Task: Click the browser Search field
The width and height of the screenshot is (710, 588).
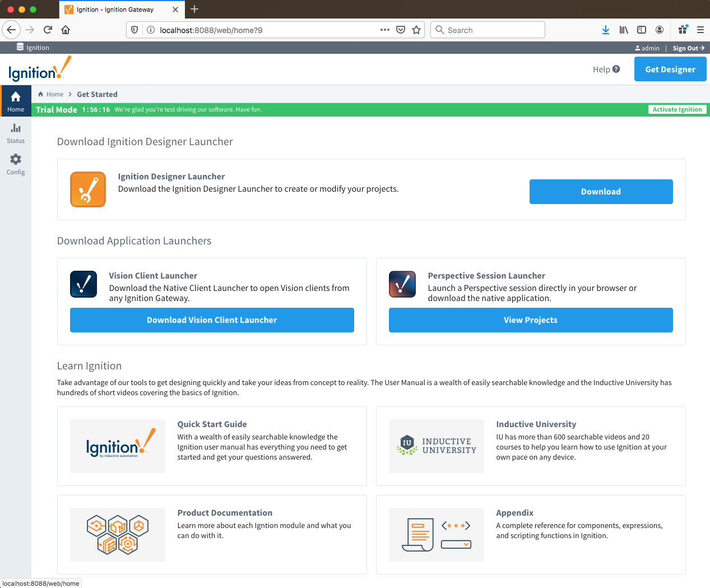Action: 488,30
